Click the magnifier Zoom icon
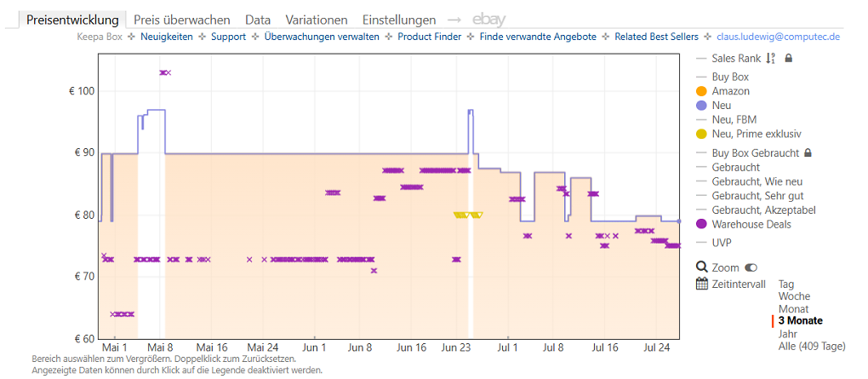Viewport: 868px width, 379px height. (702, 267)
